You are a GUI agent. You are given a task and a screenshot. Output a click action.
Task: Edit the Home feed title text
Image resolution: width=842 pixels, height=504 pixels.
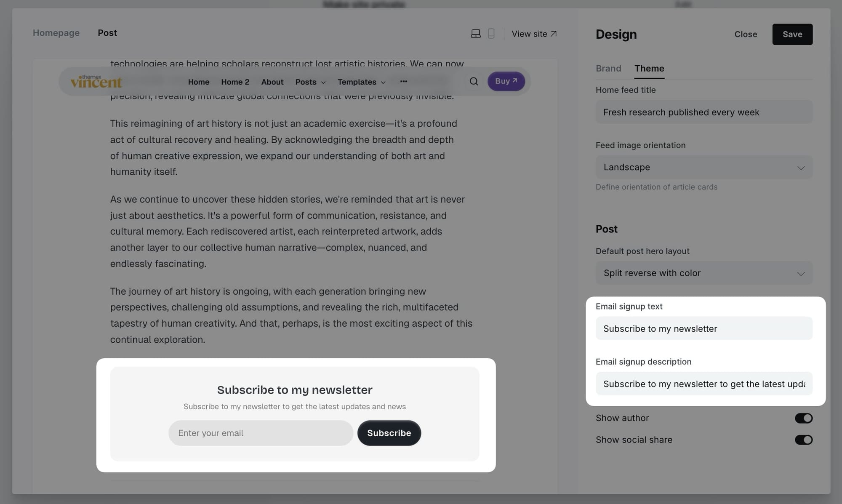point(703,112)
